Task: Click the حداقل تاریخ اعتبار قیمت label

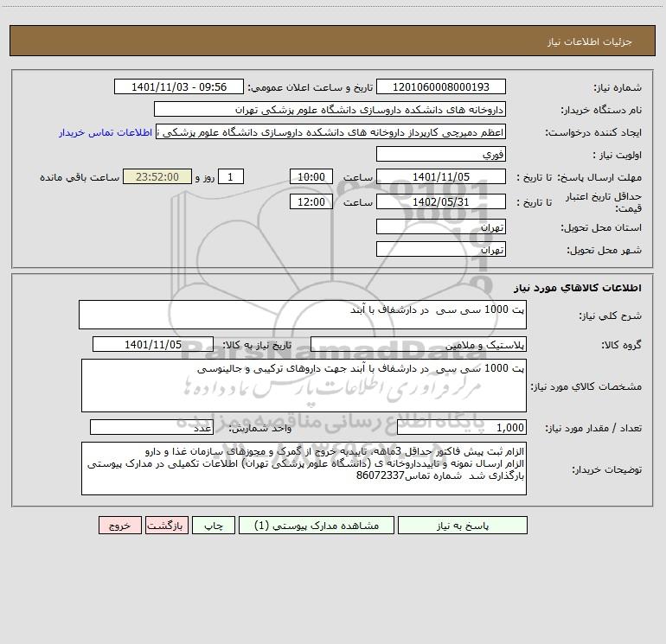Action: (604, 202)
